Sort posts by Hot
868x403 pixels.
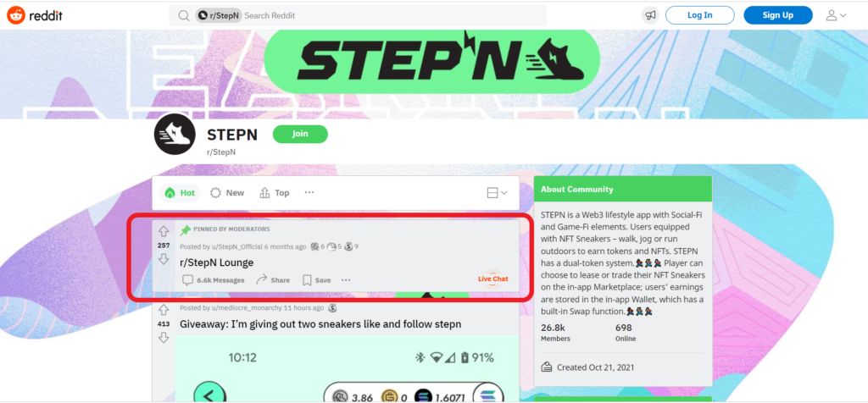tap(180, 193)
